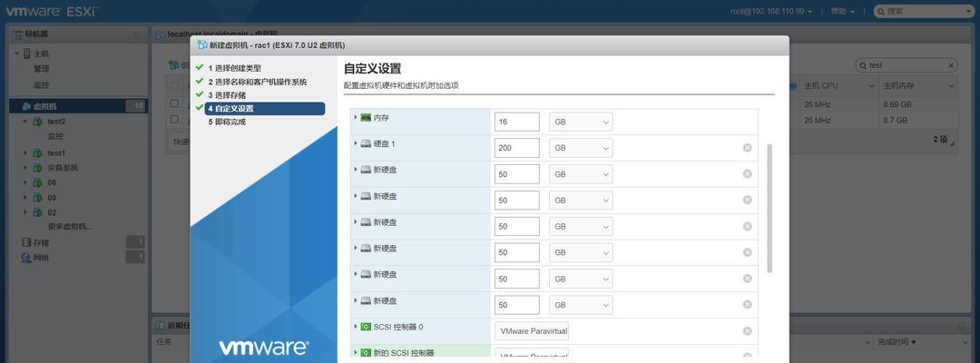Select the 网络 navigator item

(x=41, y=258)
